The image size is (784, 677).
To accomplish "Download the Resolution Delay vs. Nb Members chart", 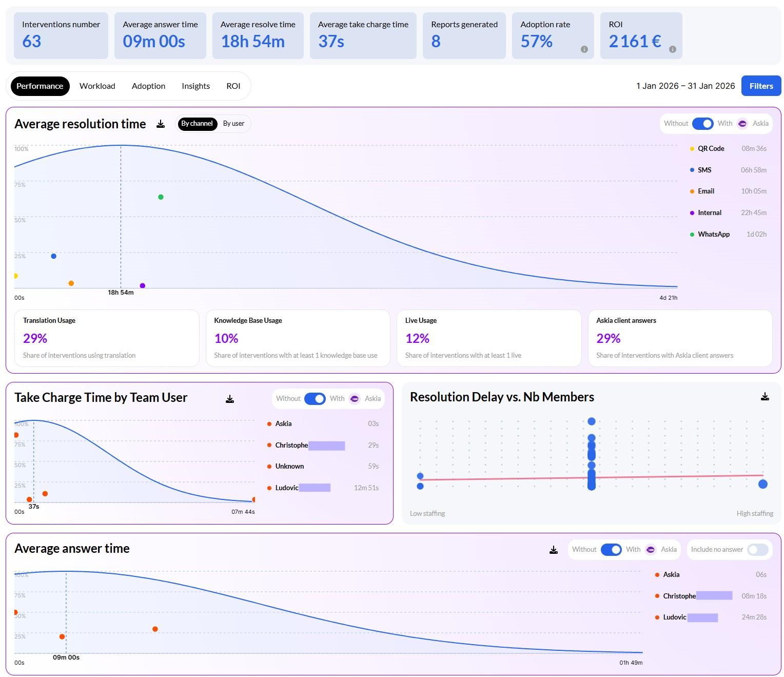I will [x=765, y=397].
